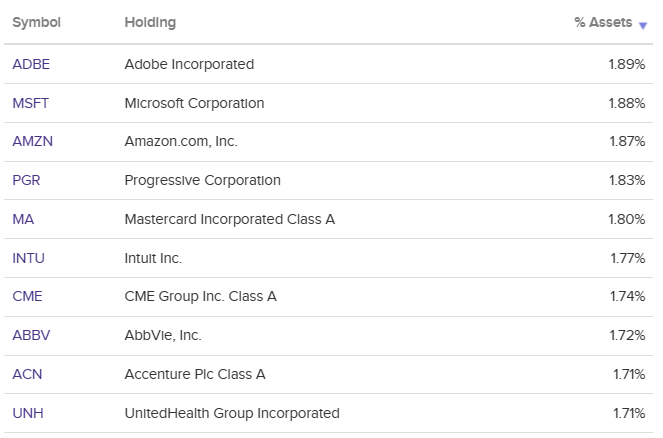Screen dimensions: 663x438
Task: Click the Holding column header
Action: [x=151, y=23]
